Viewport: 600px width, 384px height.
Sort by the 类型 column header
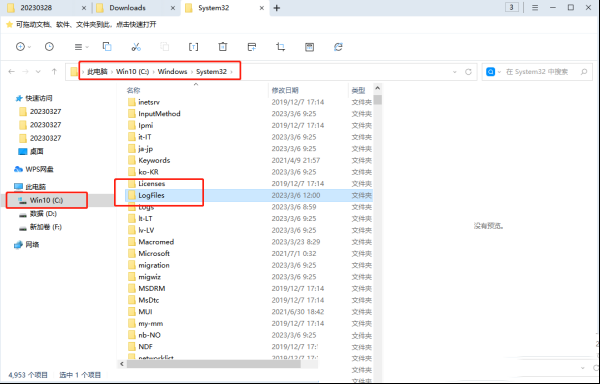(x=358, y=90)
